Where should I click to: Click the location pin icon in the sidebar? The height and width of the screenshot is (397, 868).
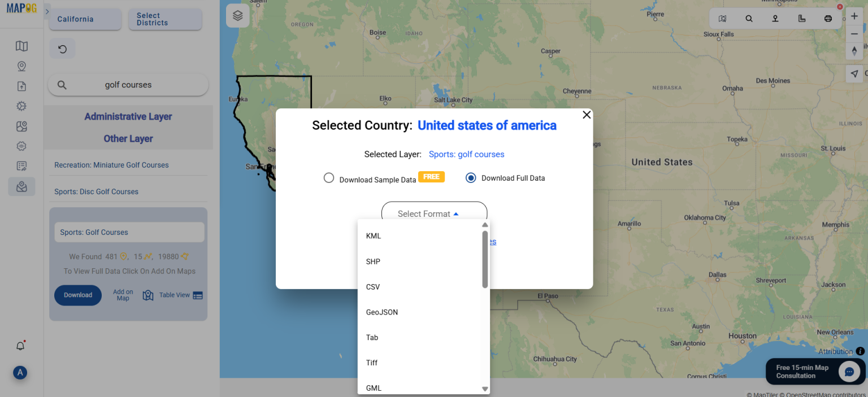coord(21,66)
